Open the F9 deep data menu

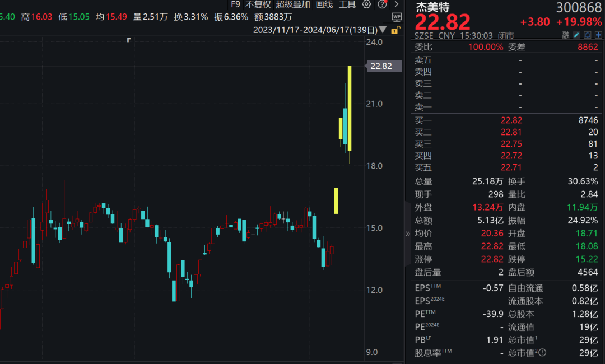coord(235,4)
